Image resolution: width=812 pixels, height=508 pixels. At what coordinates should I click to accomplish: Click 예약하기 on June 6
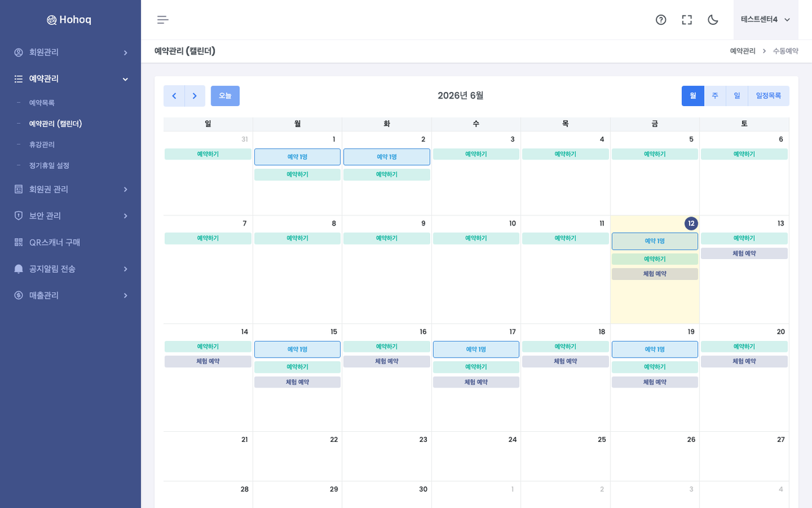pos(744,154)
